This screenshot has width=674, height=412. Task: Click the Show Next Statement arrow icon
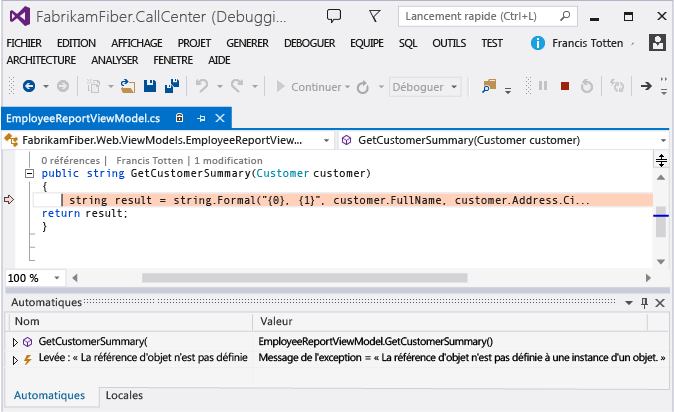pos(646,86)
